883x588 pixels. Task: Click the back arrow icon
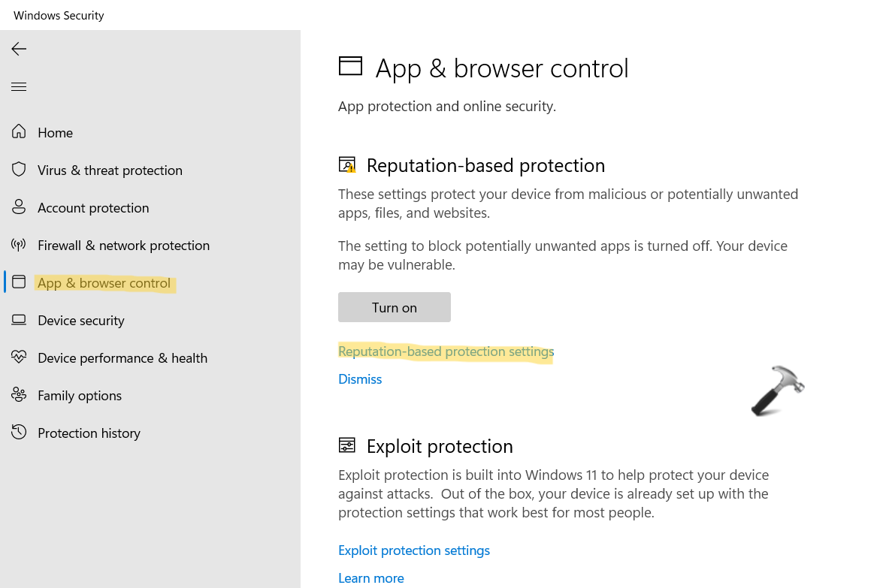(x=19, y=50)
